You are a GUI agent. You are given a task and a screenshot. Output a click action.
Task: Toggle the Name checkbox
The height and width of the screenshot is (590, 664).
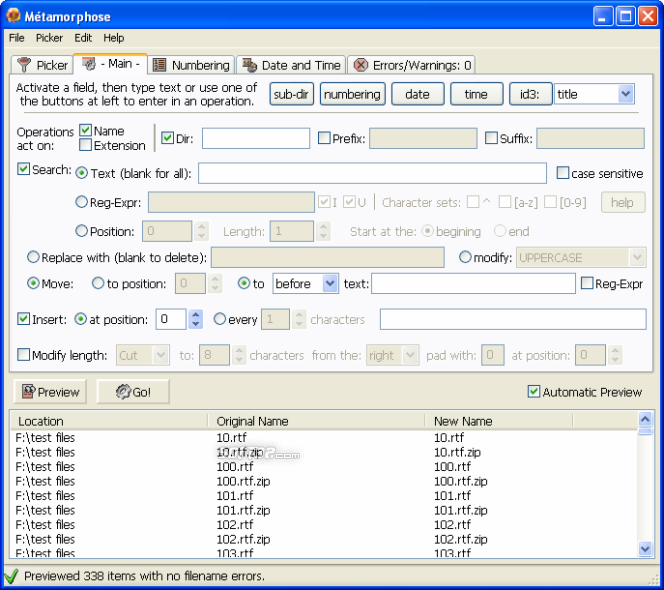point(86,130)
